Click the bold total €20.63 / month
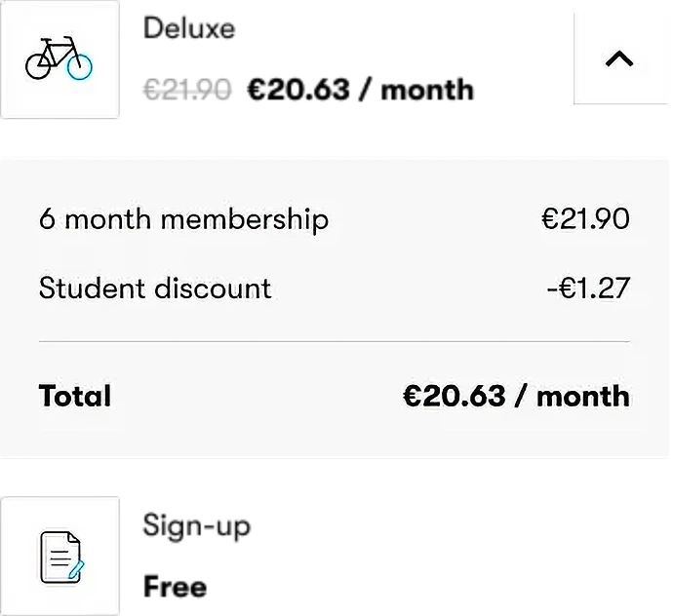 tap(516, 396)
